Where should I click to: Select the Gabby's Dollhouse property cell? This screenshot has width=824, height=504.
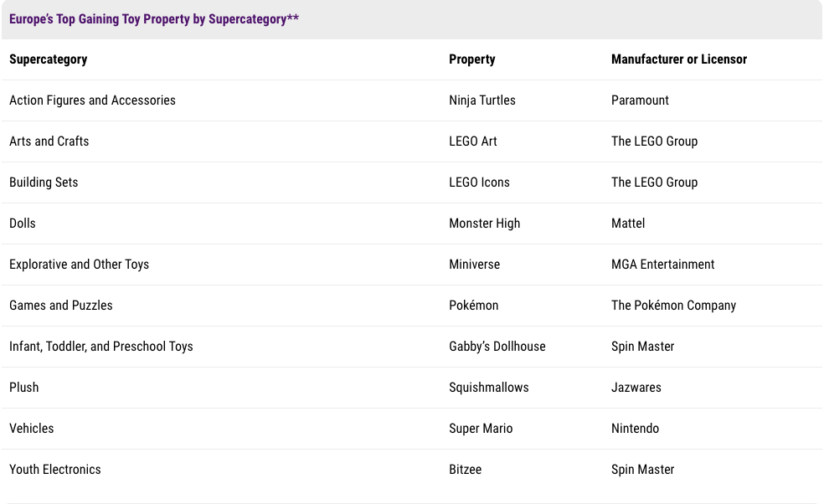pyautogui.click(x=497, y=347)
